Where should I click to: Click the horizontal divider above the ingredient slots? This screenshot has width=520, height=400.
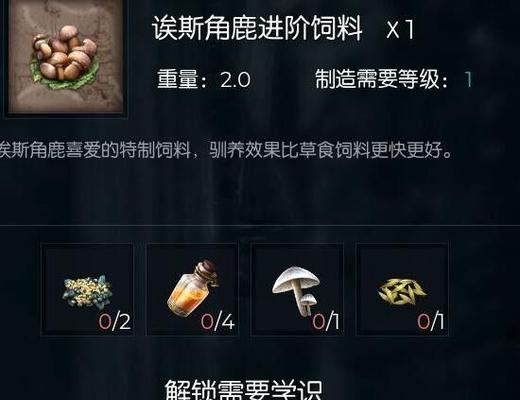[260, 225]
